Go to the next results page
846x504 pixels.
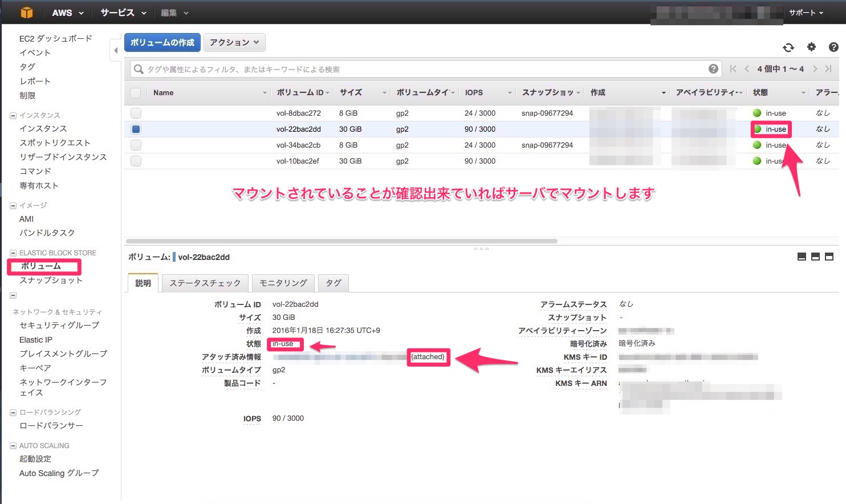pyautogui.click(x=815, y=69)
